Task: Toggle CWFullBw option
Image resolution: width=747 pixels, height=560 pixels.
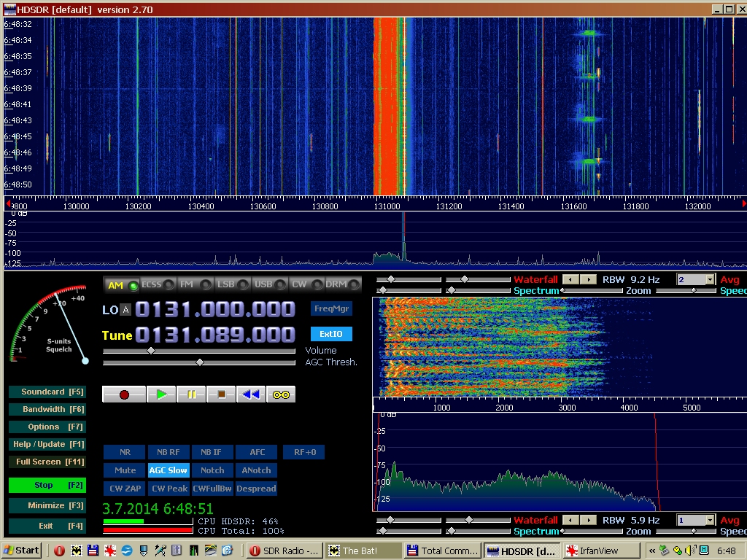Action: coord(212,488)
